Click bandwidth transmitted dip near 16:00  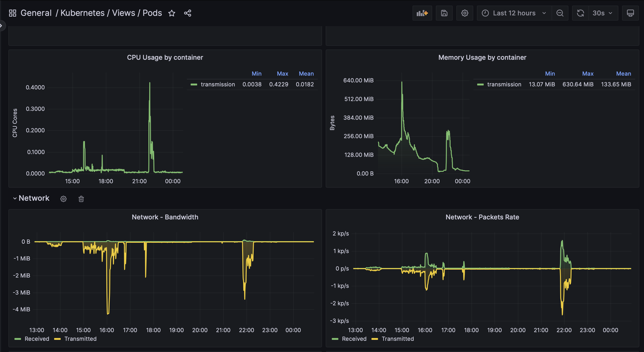108,313
